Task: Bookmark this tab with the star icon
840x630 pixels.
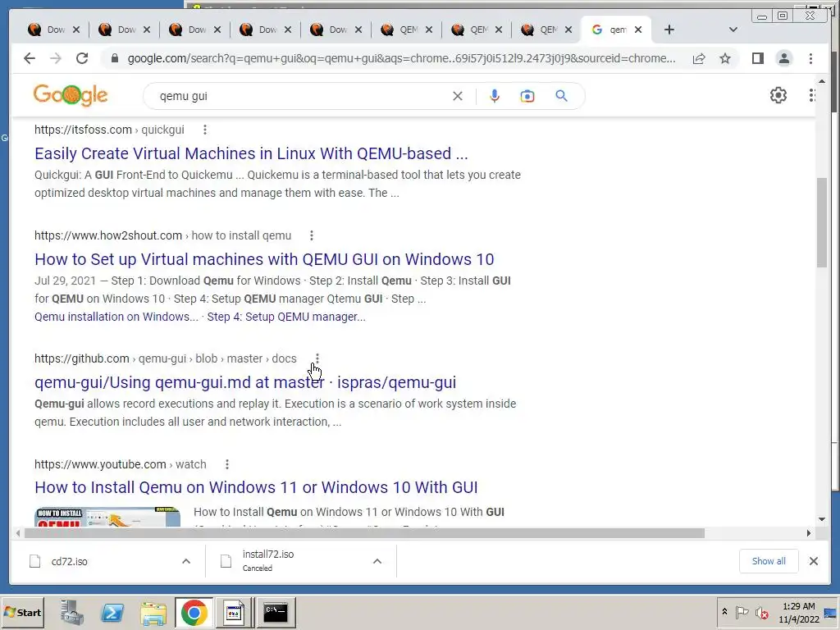Action: [725, 58]
